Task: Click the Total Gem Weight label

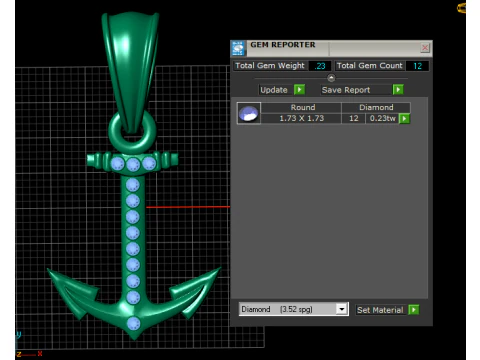Action: click(270, 66)
